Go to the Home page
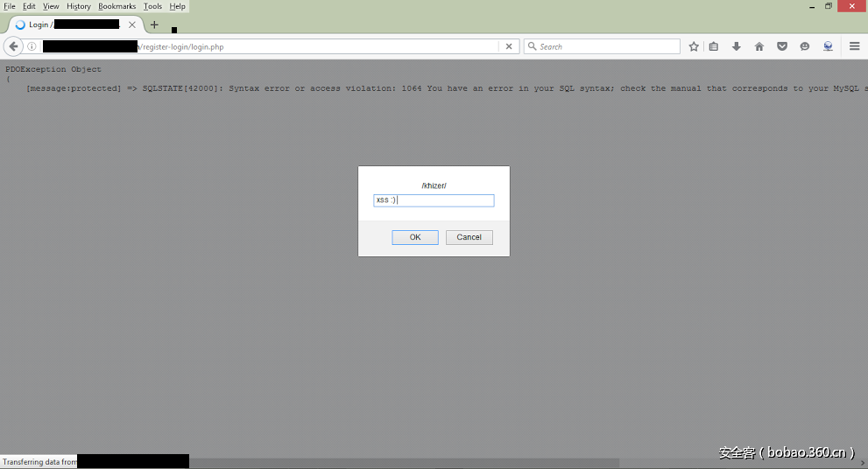Image resolution: width=868 pixels, height=469 pixels. click(759, 46)
